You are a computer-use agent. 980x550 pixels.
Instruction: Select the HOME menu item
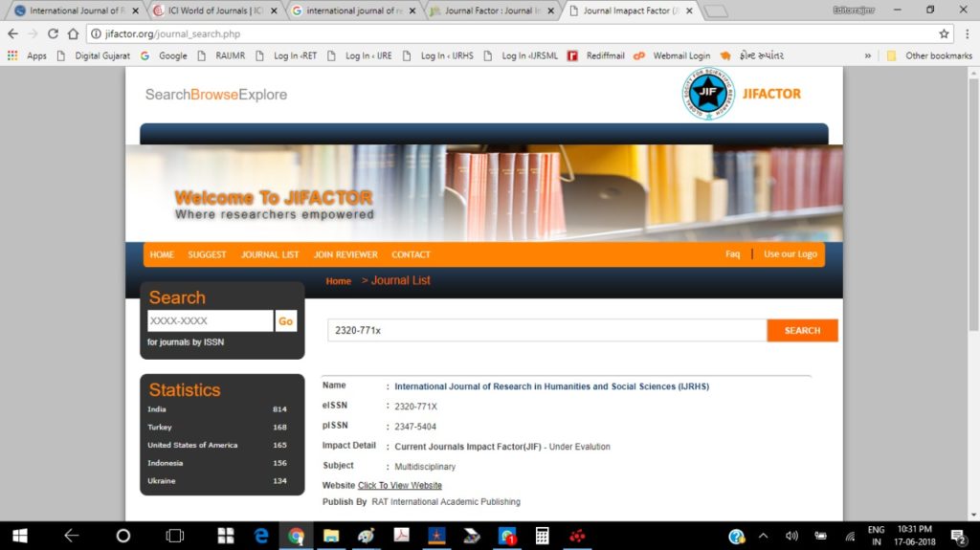[x=162, y=254]
